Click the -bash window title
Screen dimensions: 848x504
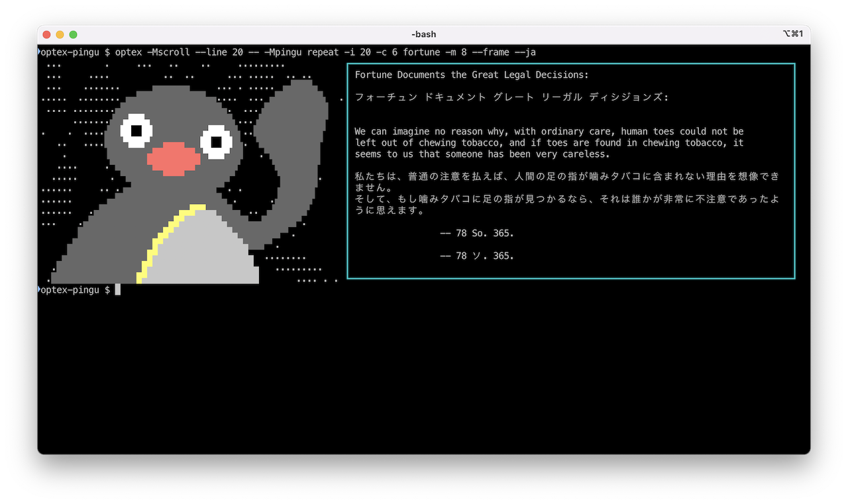[424, 34]
